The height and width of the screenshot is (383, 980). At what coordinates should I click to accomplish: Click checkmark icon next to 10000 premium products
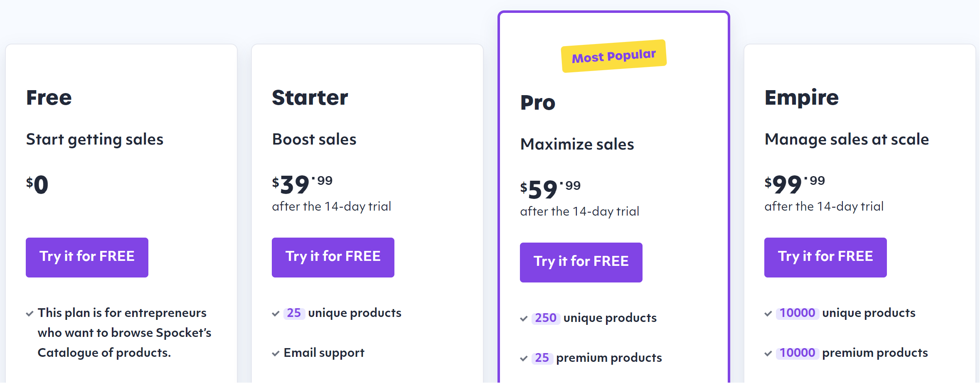pyautogui.click(x=768, y=354)
